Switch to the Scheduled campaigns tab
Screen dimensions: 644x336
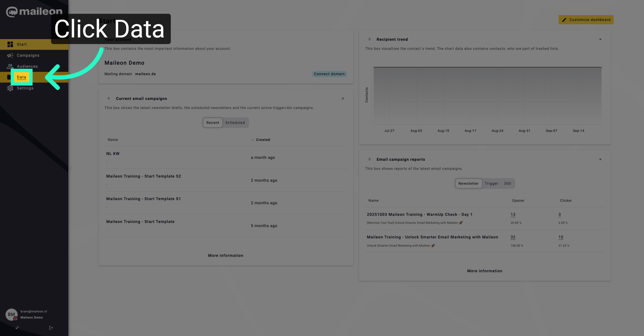pyautogui.click(x=235, y=123)
